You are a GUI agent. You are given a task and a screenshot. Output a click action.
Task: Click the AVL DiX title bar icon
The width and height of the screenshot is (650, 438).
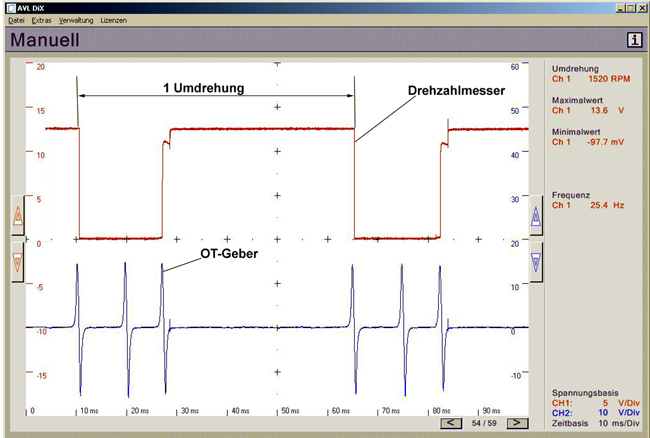click(8, 7)
